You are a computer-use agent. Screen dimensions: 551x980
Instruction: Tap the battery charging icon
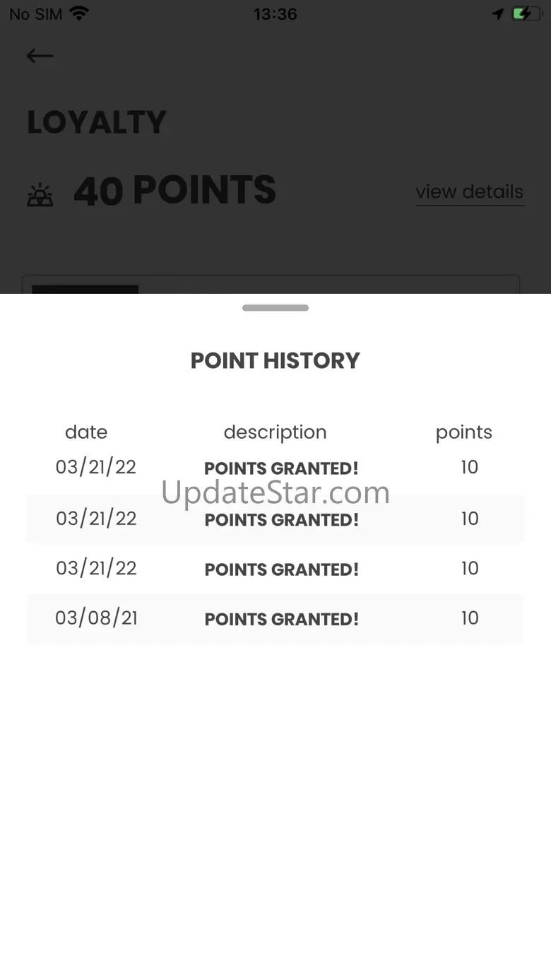click(526, 13)
